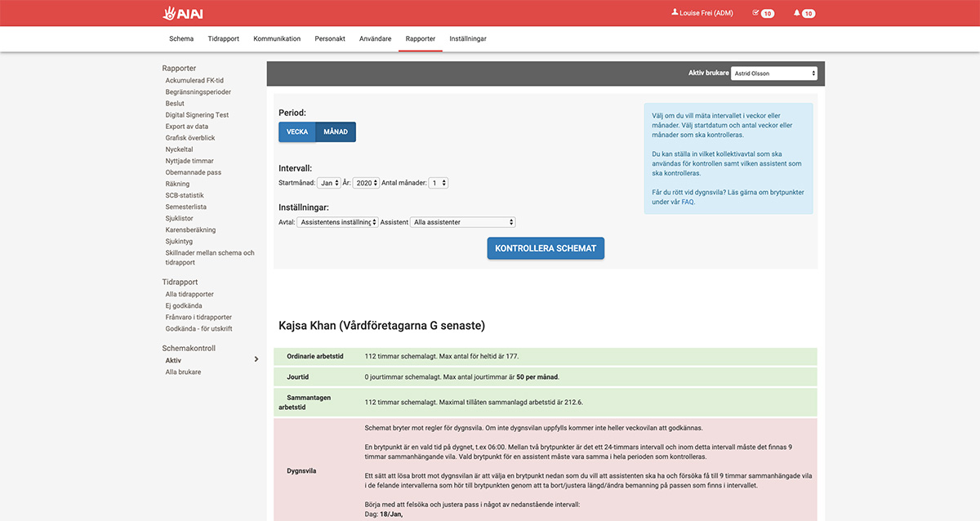Click the Kajsa Khan heading
The width and height of the screenshot is (980, 521).
tap(382, 326)
